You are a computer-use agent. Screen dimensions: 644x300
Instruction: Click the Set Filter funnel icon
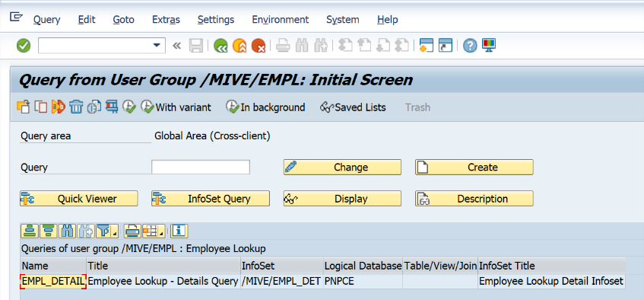pos(104,231)
